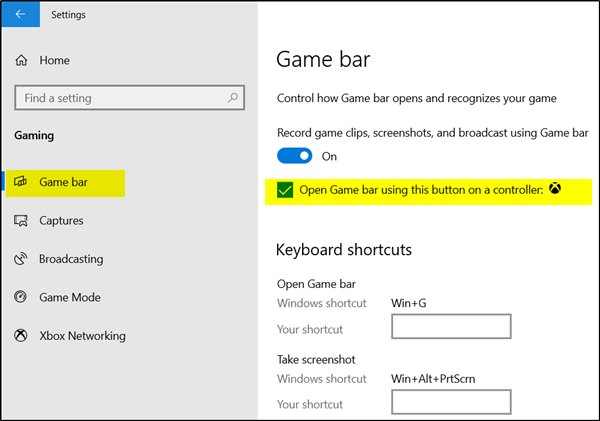600x421 pixels.
Task: Click the Captures sidebar icon
Action: [x=21, y=221]
